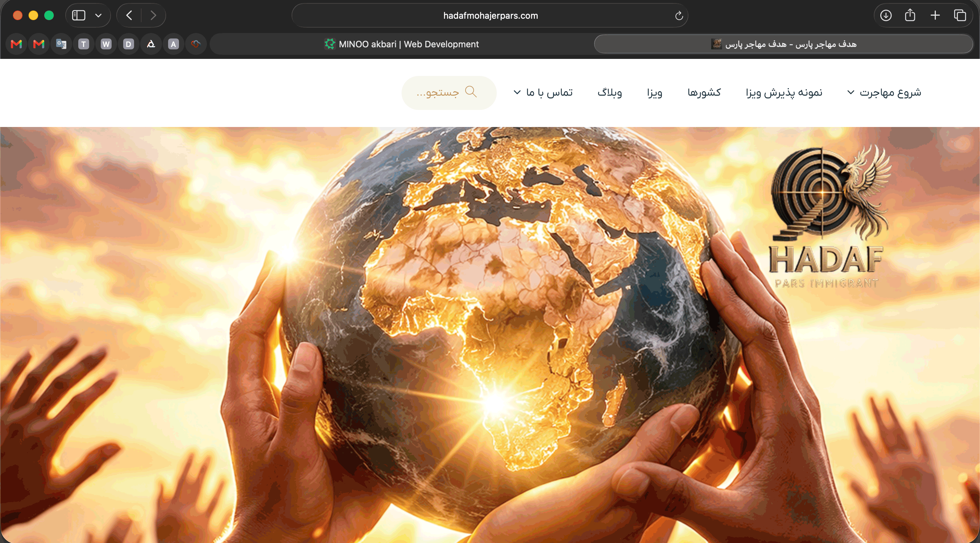
Task: Select the هدف مهاجر پارس tab
Action: 784,44
